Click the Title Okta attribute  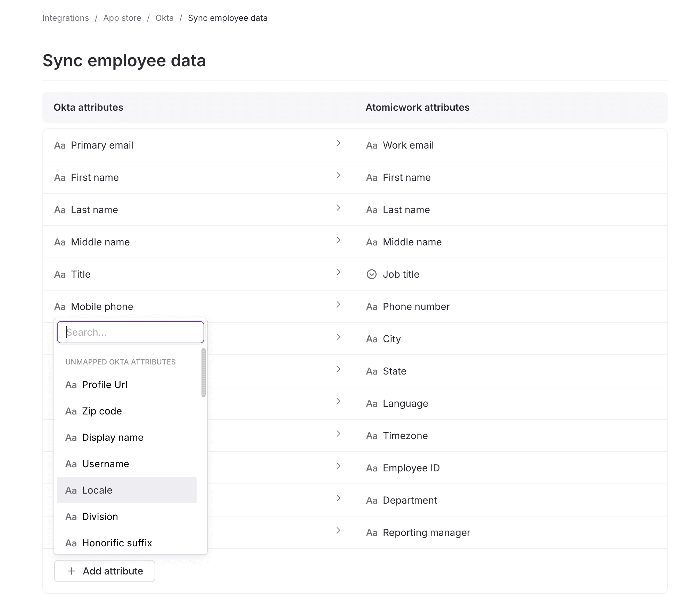(81, 274)
